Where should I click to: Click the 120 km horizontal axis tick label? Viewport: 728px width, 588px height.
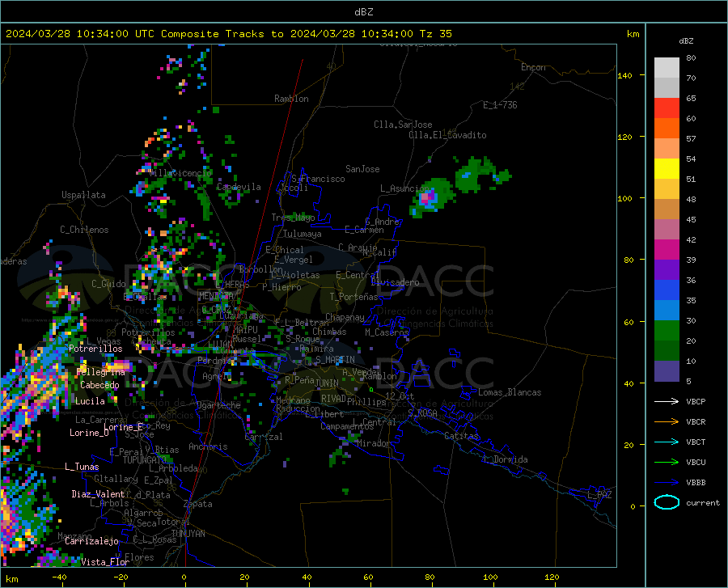tap(552, 577)
